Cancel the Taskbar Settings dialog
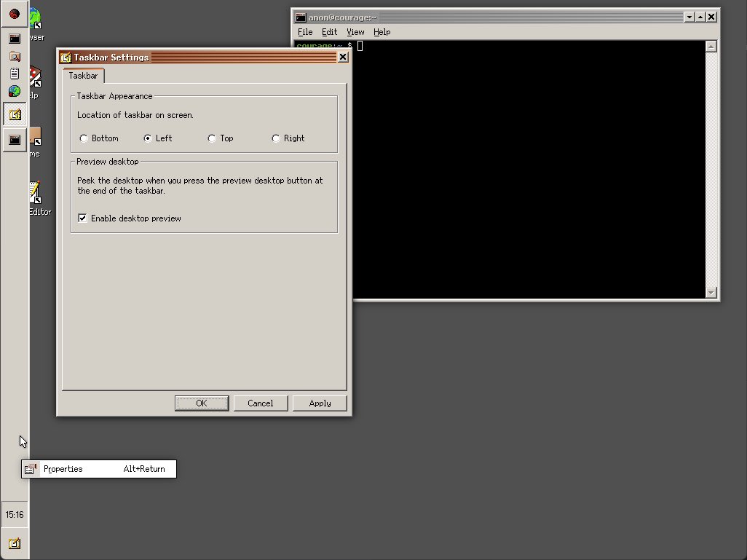The height and width of the screenshot is (560, 747). (260, 403)
